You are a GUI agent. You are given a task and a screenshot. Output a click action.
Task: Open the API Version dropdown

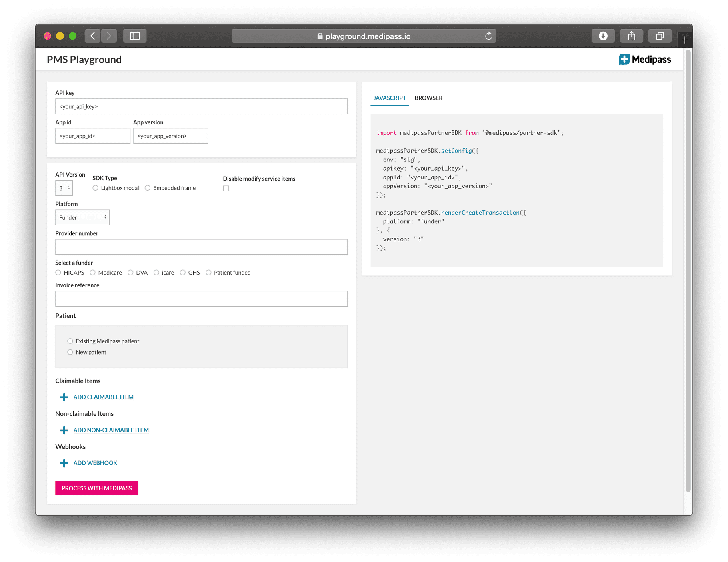pyautogui.click(x=64, y=188)
